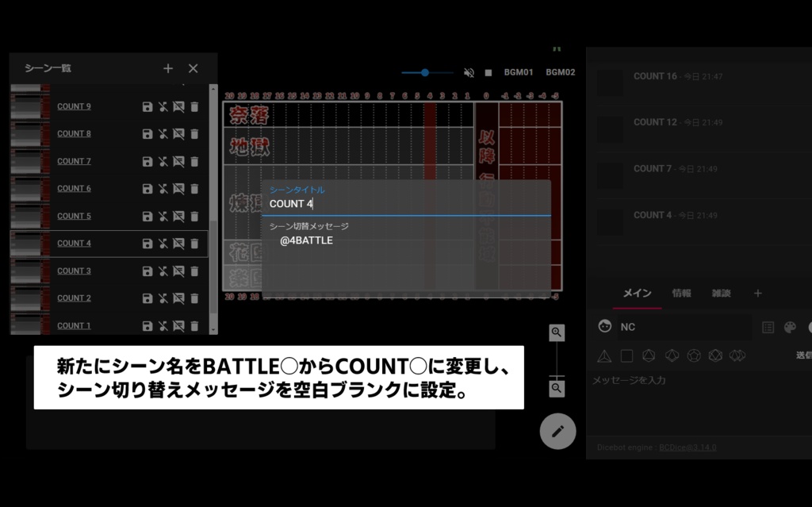Open the BCDice@3.14.0 version link
Viewport: 812px width, 507px height.
(x=688, y=447)
